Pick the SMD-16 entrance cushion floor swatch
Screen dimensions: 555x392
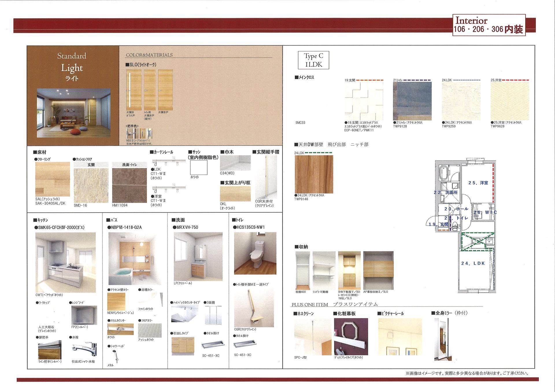point(91,185)
